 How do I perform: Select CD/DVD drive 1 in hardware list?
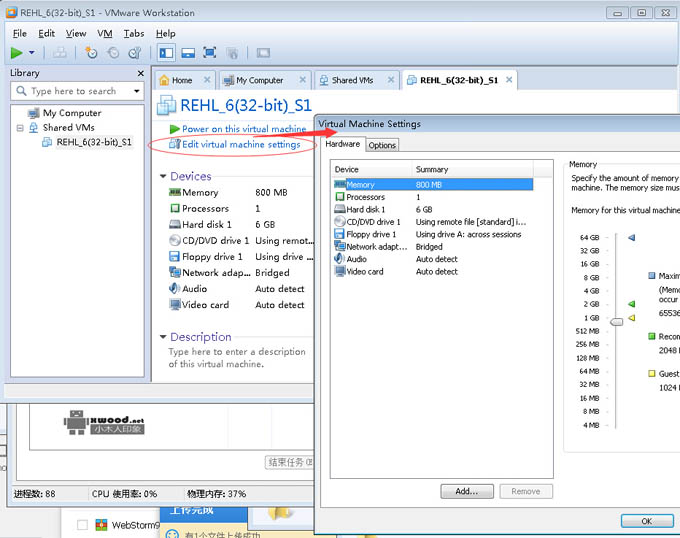tap(433, 222)
